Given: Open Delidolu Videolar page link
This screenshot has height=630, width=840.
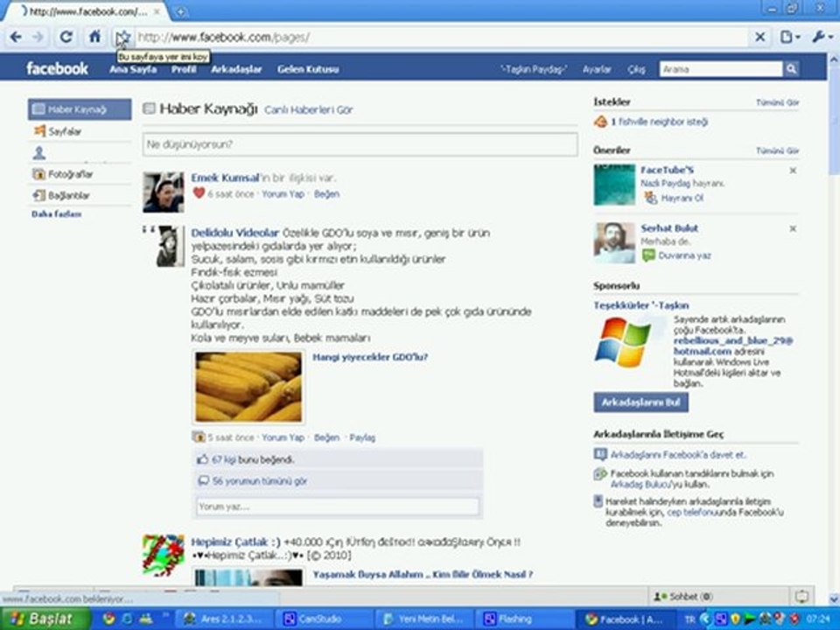Looking at the screenshot, I should (234, 233).
